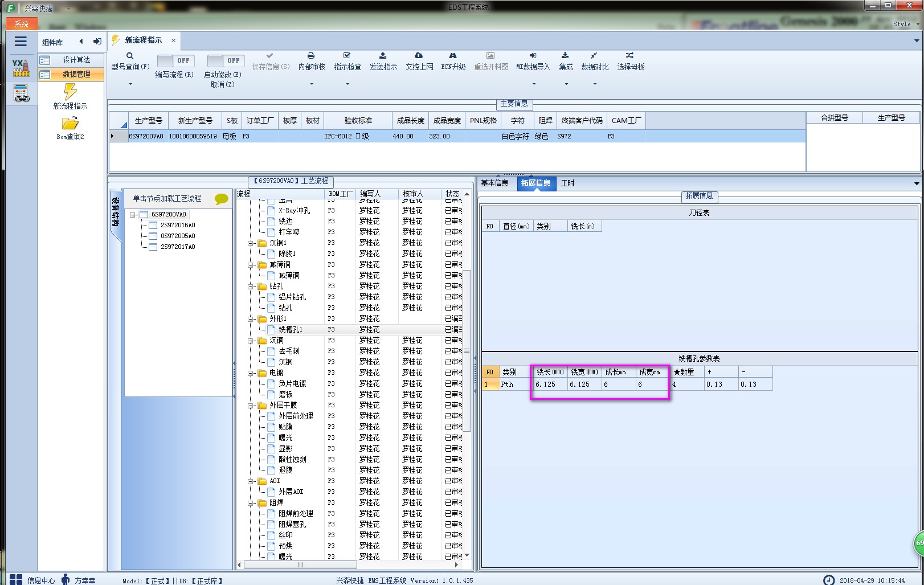Click 取消(Z) button
Screen dimensions: 924x585
point(222,84)
